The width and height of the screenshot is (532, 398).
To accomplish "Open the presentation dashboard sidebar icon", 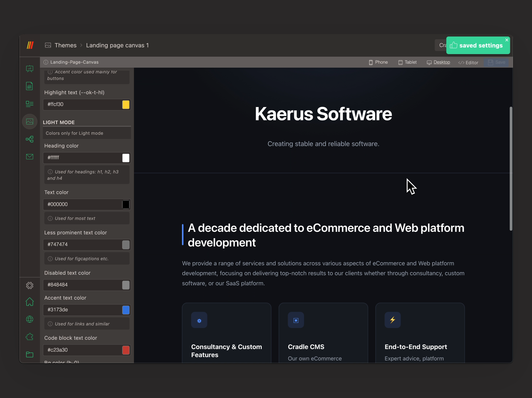I will pos(30,69).
